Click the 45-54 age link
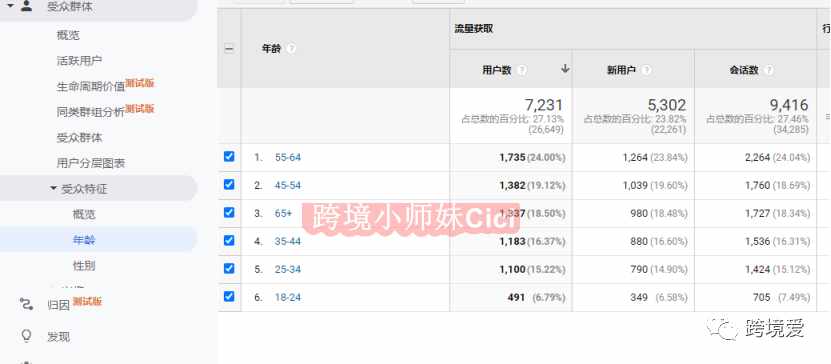Screen dimensions: 831x364 (288, 185)
